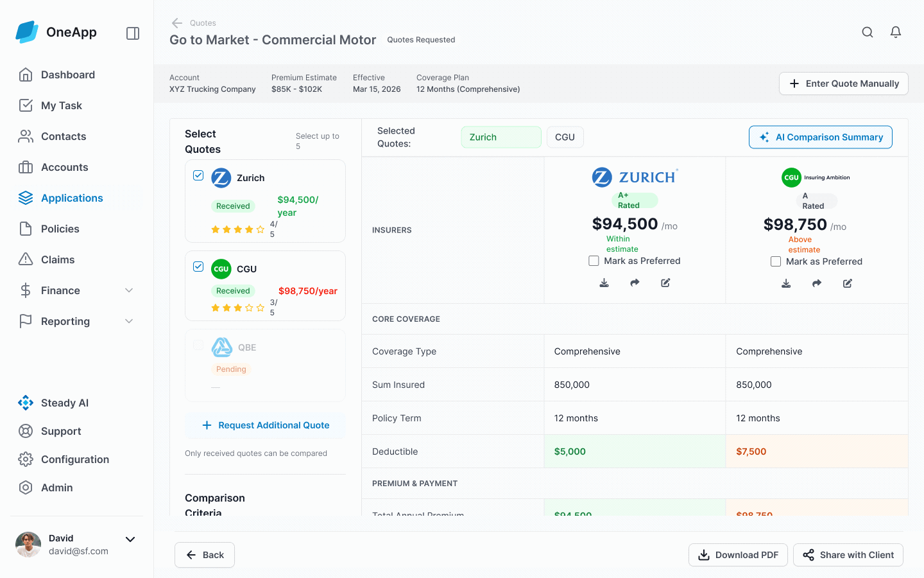Click the OneApp logo icon
924x578 pixels.
point(27,32)
